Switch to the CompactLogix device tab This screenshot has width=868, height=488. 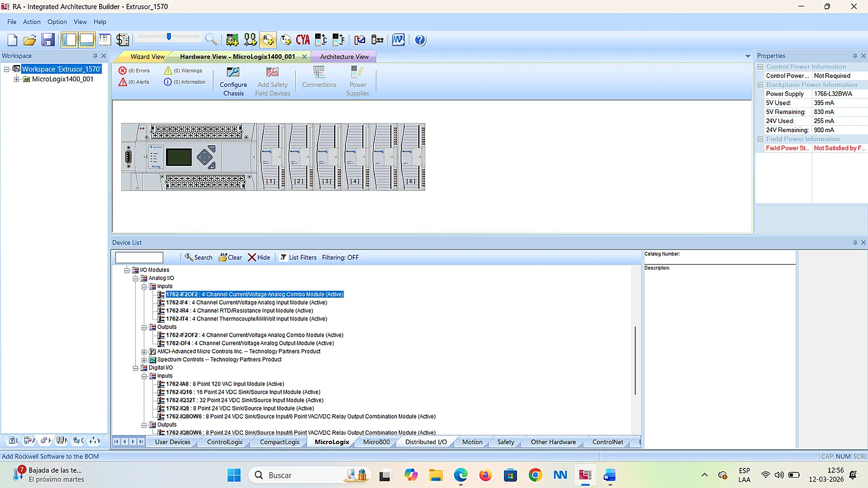[x=279, y=442]
